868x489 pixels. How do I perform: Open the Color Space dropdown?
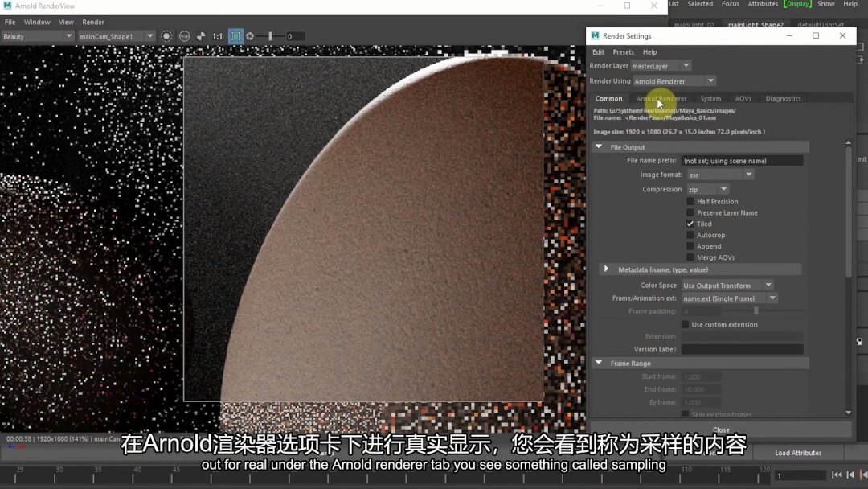tap(727, 286)
